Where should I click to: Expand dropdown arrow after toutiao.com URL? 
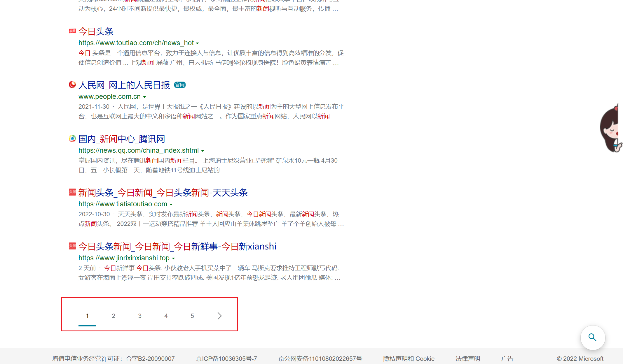point(197,43)
